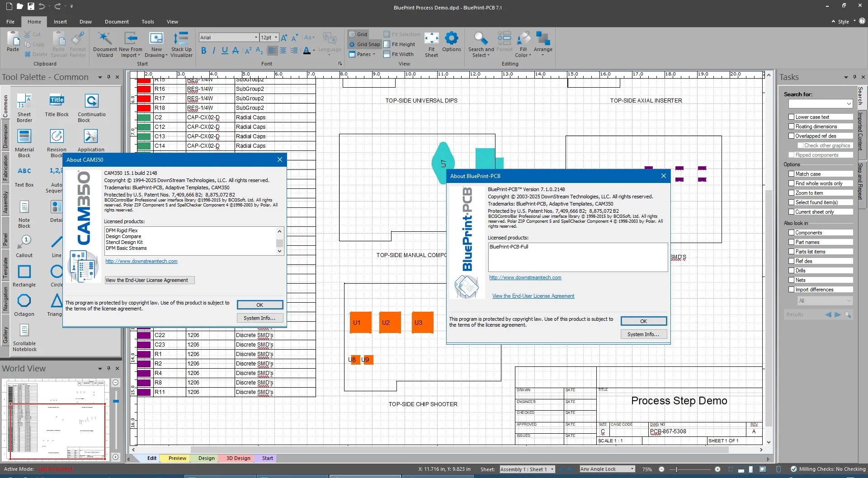Open the Search for combo box
Image resolution: width=868 pixels, height=478 pixels.
point(820,104)
